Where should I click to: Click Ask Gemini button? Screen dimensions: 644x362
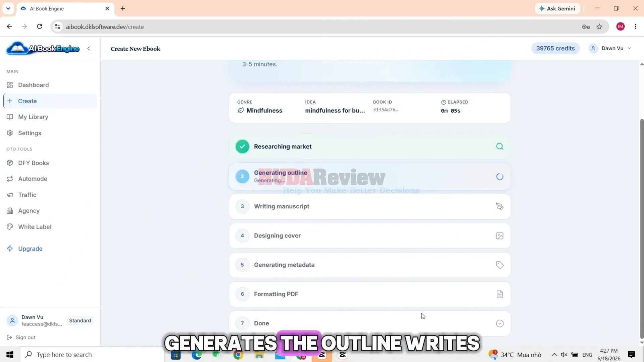click(x=557, y=8)
